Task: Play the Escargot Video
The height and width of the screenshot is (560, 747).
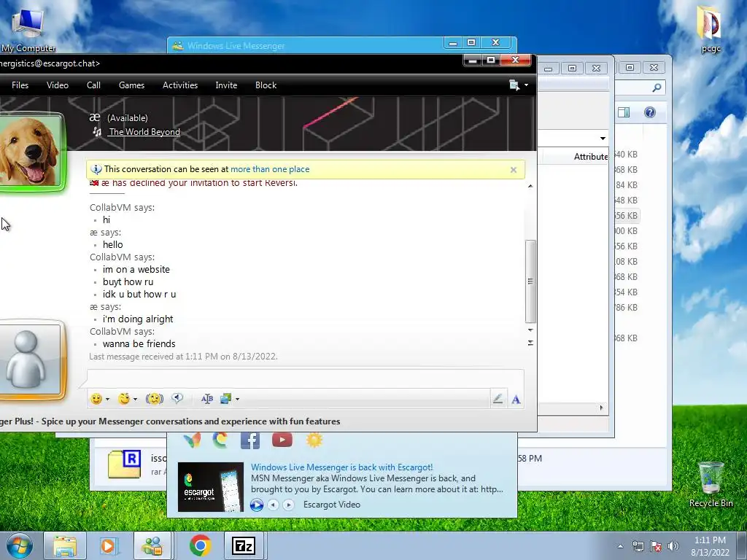Action: [256, 505]
